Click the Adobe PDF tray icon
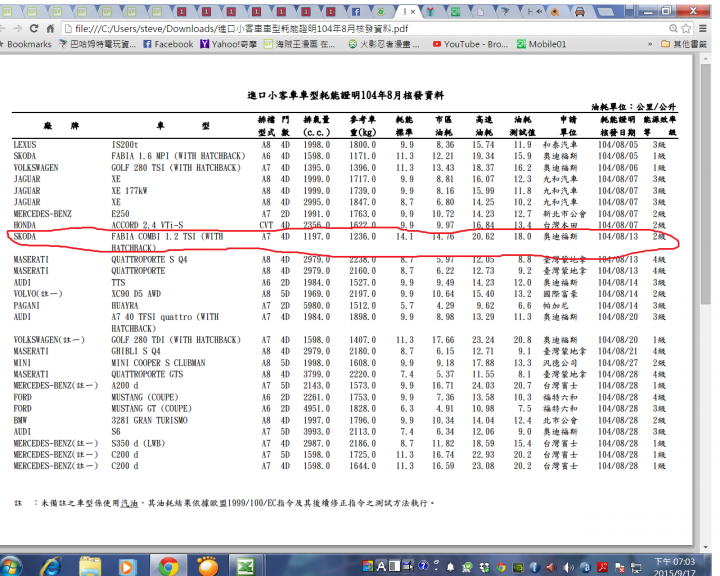This screenshot has width=720, height=576. tap(602, 567)
